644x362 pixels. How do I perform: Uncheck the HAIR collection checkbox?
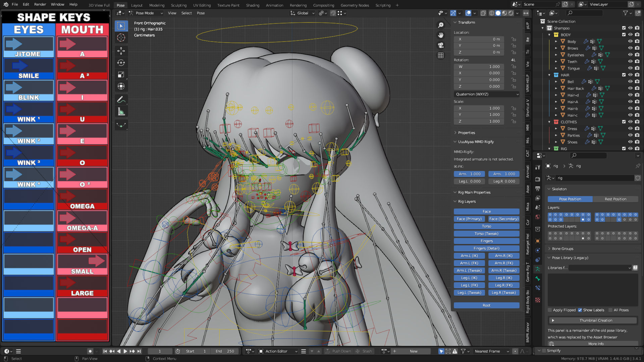coord(624,75)
